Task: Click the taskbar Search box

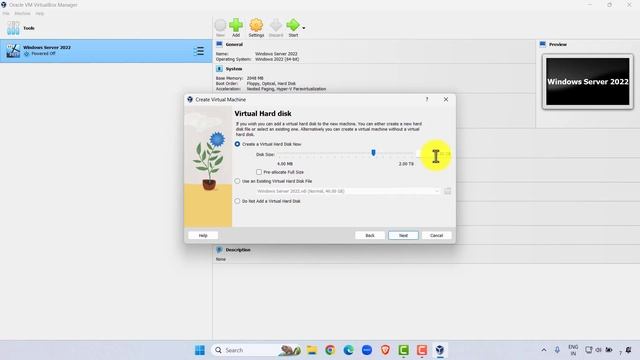Action: pyautogui.click(x=256, y=350)
